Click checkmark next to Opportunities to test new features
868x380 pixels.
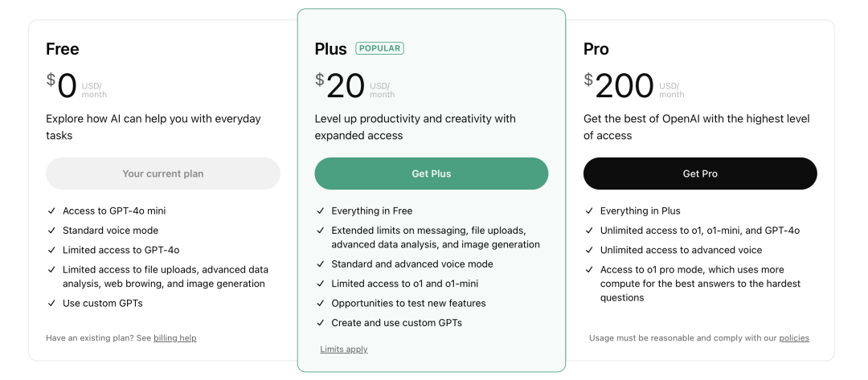[x=321, y=303]
